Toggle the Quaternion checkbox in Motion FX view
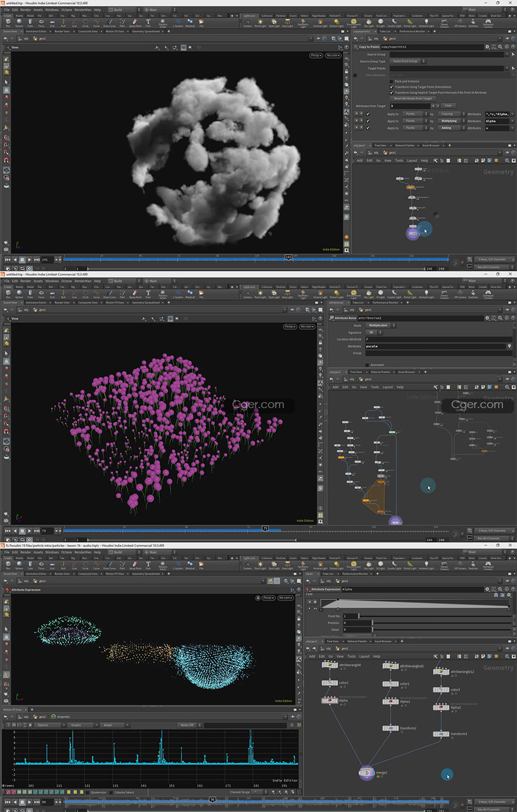Viewport: 517px width, 812px height. (89, 792)
